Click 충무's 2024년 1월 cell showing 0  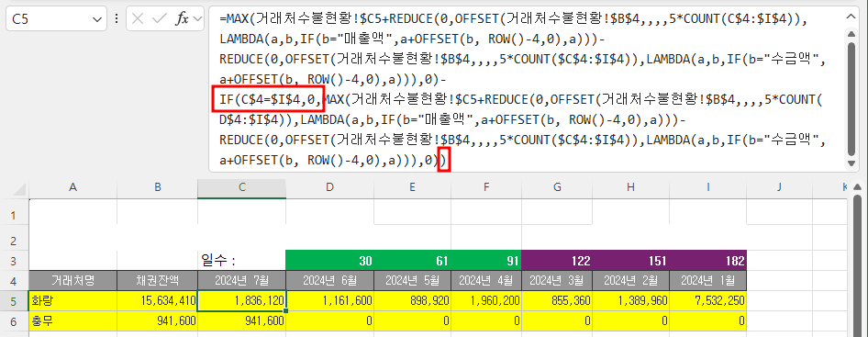(708, 321)
